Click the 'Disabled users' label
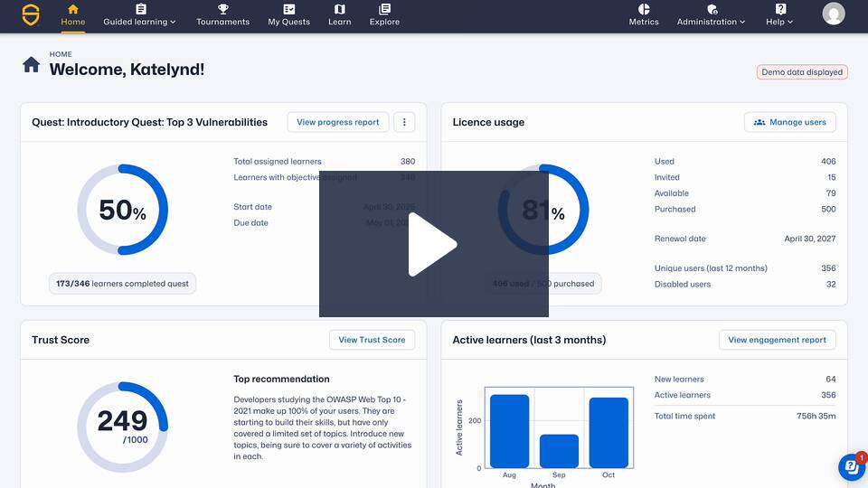The image size is (868, 488). [683, 285]
